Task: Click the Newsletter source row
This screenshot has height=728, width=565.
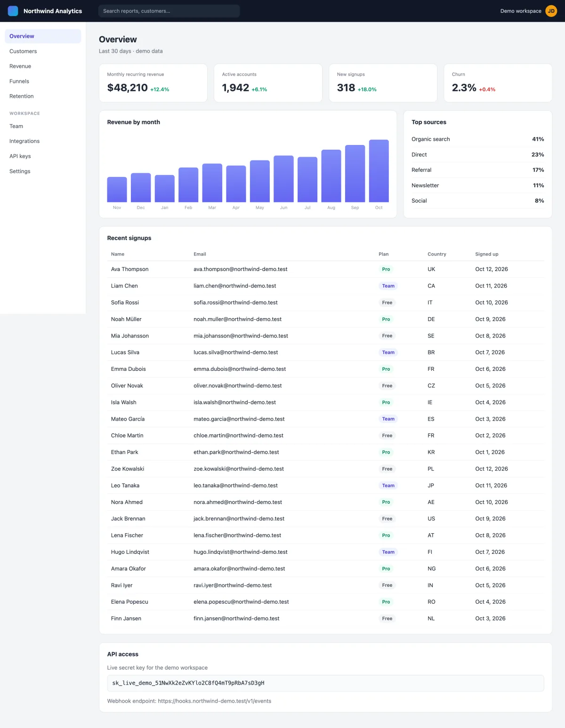Action: point(478,185)
